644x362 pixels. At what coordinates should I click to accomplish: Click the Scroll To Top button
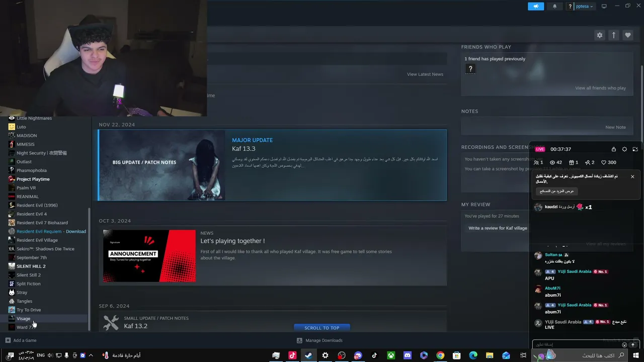click(321, 328)
